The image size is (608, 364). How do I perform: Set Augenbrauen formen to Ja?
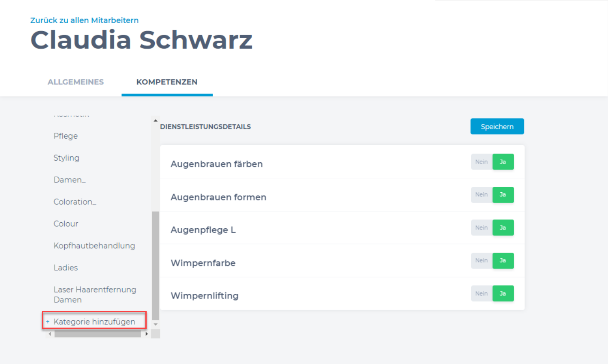(x=503, y=195)
